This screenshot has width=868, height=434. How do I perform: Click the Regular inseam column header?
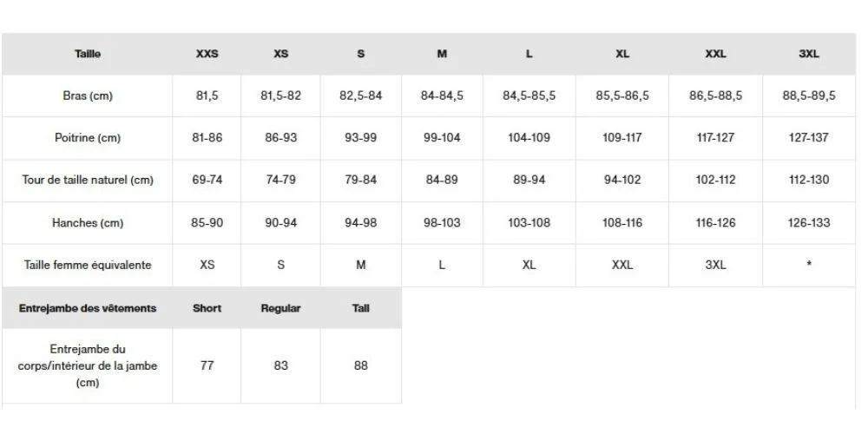point(280,308)
